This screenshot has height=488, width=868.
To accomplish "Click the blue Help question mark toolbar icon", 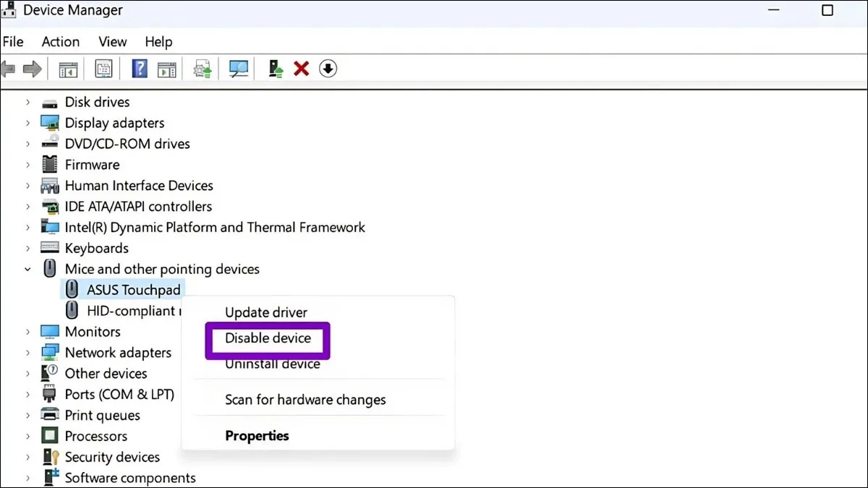I will click(x=140, y=69).
